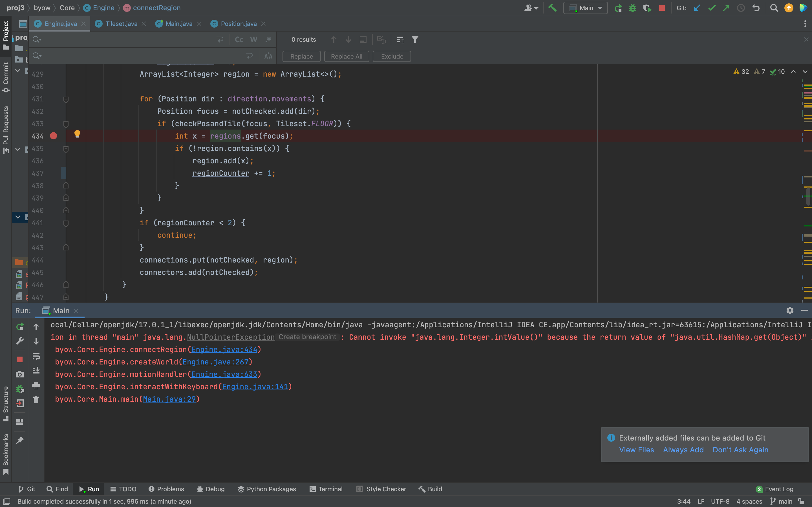
Task: Click the rerun Main icon in Run panel
Action: (x=20, y=327)
